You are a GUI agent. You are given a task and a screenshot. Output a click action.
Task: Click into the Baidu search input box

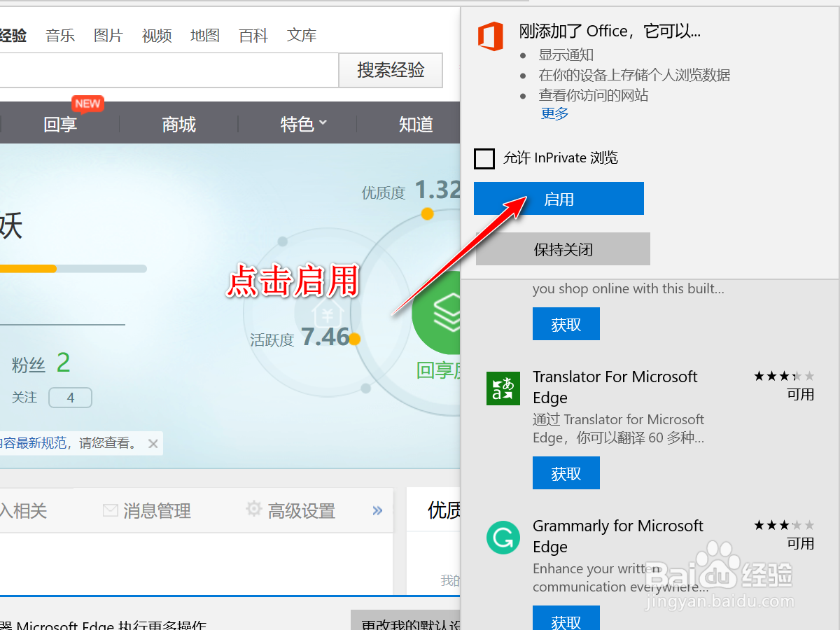pos(169,70)
